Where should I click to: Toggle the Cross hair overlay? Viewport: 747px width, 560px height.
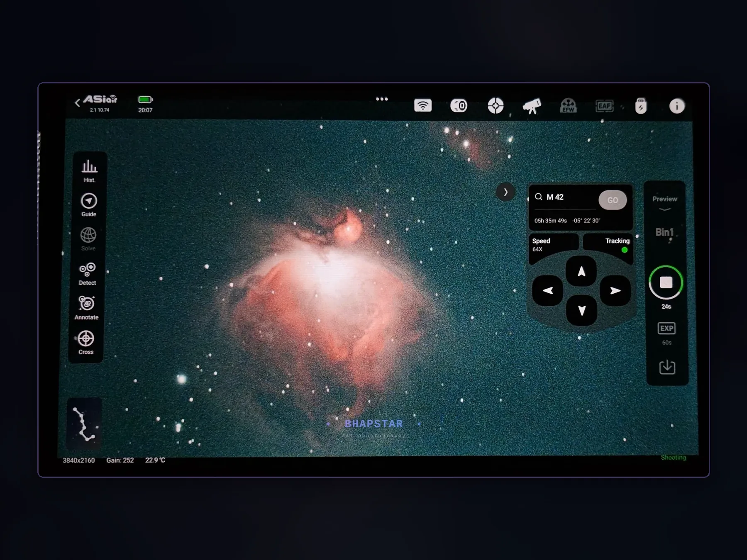pyautogui.click(x=86, y=343)
